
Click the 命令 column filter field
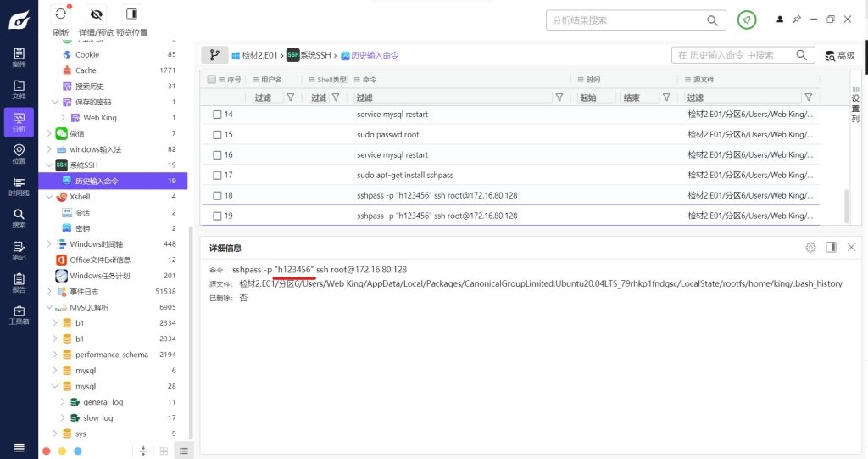pyautogui.click(x=453, y=98)
